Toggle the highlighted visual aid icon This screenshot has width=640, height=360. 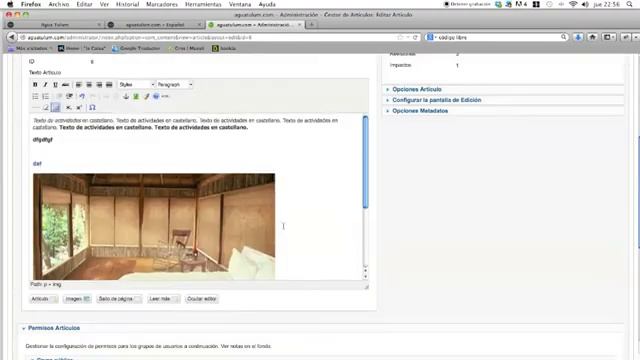[56, 107]
